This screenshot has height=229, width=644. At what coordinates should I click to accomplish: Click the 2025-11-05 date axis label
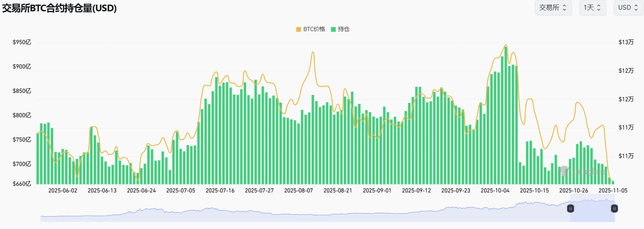click(613, 190)
